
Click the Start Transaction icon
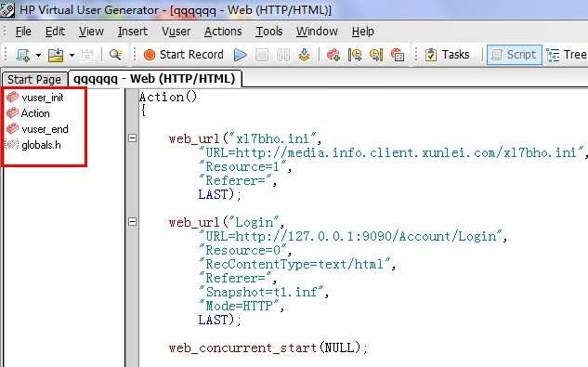(355, 55)
